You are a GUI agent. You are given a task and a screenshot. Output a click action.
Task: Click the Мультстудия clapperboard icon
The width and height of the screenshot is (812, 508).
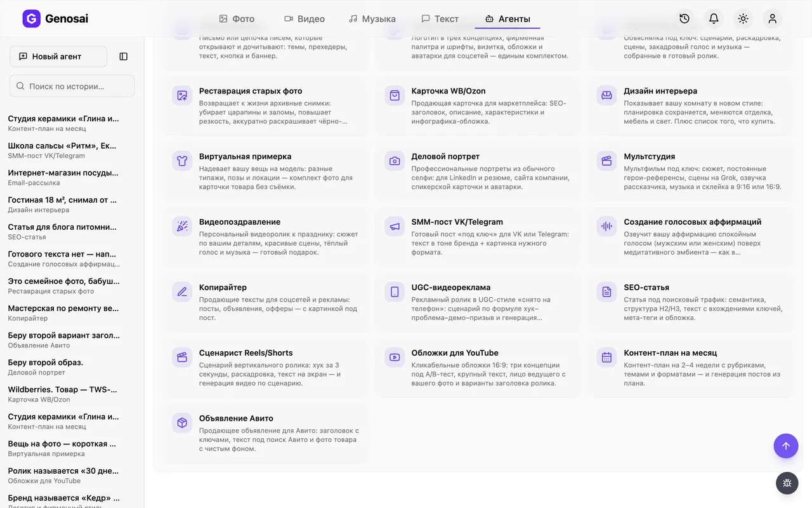coord(607,161)
